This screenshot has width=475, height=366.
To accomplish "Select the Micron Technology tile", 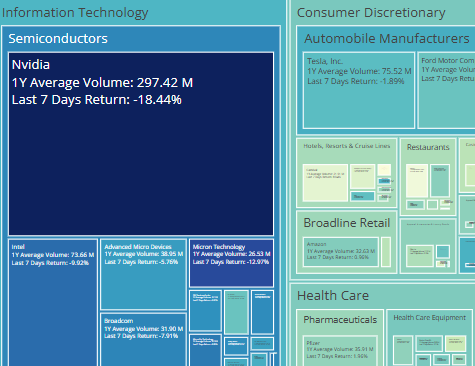I will (x=231, y=263).
